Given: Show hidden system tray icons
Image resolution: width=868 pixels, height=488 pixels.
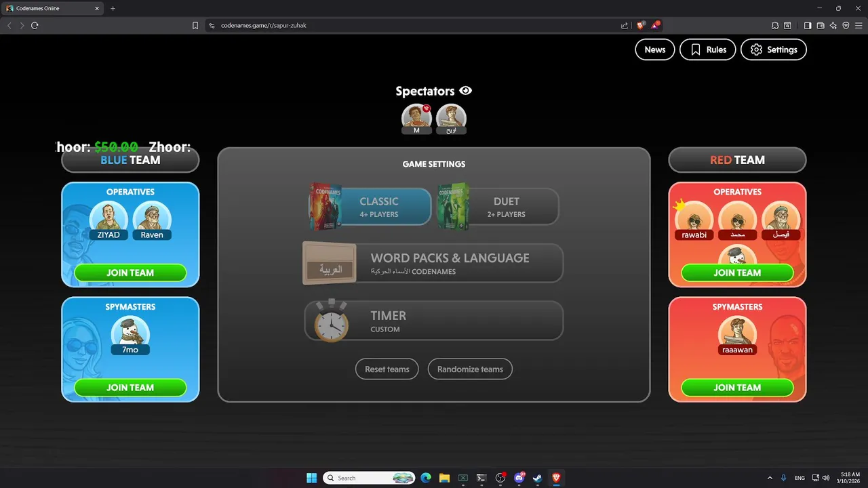Looking at the screenshot, I should [x=770, y=478].
